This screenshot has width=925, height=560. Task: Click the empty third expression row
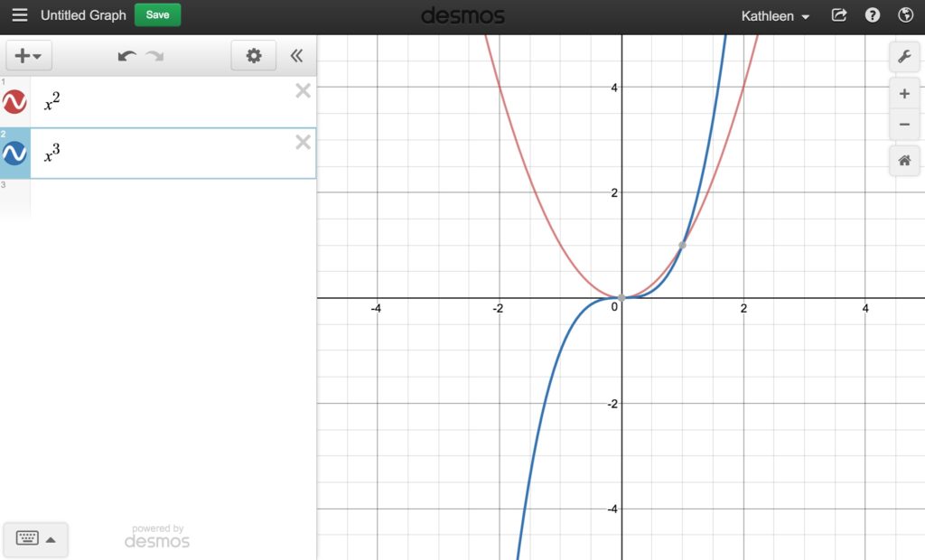[172, 199]
